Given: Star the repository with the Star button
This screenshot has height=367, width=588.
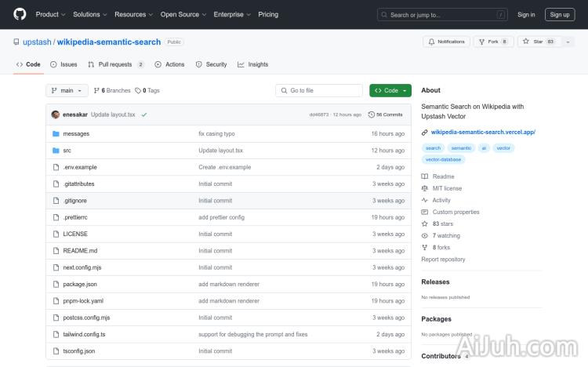Looking at the screenshot, I should (x=539, y=42).
